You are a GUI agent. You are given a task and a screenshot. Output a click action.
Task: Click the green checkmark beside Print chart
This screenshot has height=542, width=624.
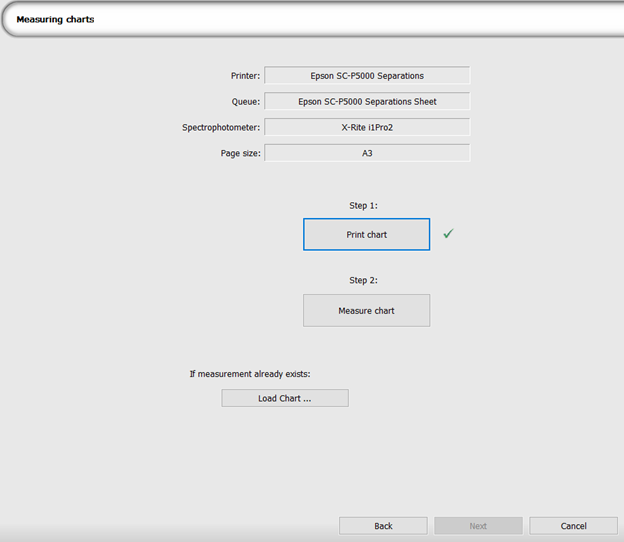pyautogui.click(x=448, y=233)
